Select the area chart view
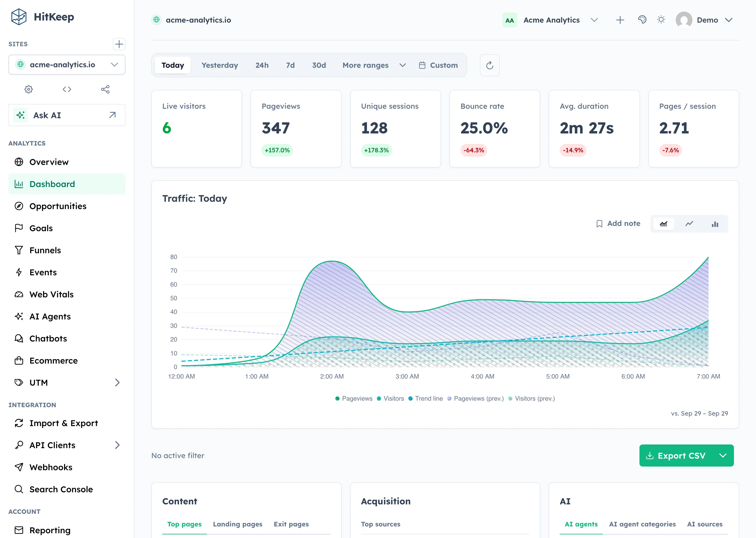The width and height of the screenshot is (756, 538). pos(663,224)
